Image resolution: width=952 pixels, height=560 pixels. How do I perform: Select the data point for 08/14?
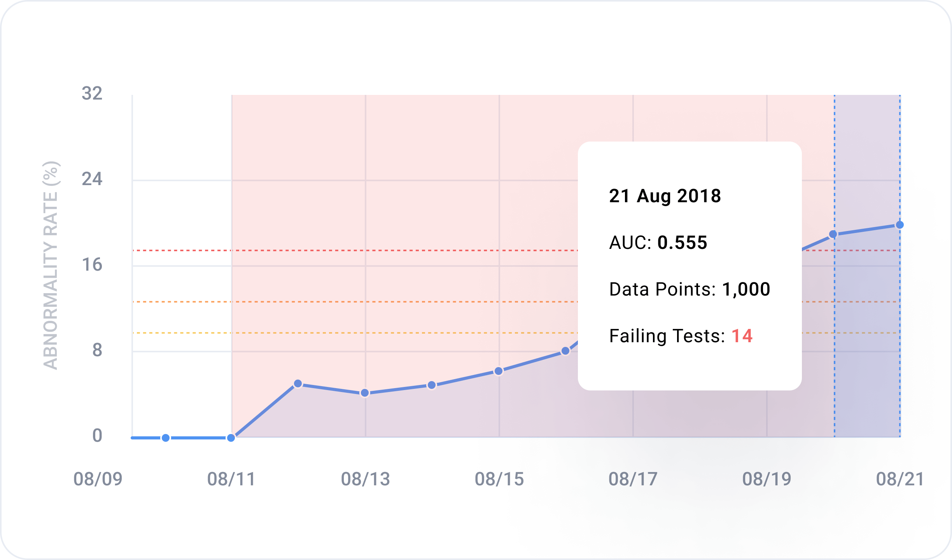[432, 385]
